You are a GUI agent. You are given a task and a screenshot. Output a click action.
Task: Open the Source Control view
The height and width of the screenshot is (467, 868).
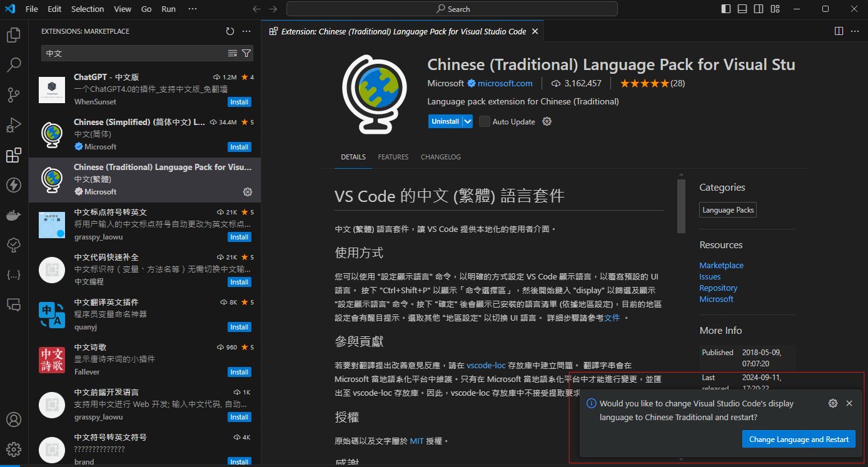pos(14,94)
